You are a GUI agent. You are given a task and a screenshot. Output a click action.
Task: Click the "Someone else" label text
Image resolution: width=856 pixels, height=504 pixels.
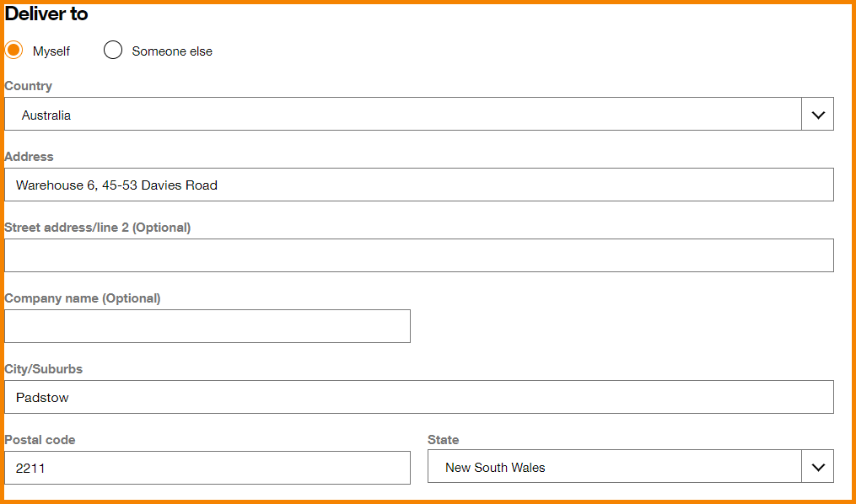(x=172, y=51)
